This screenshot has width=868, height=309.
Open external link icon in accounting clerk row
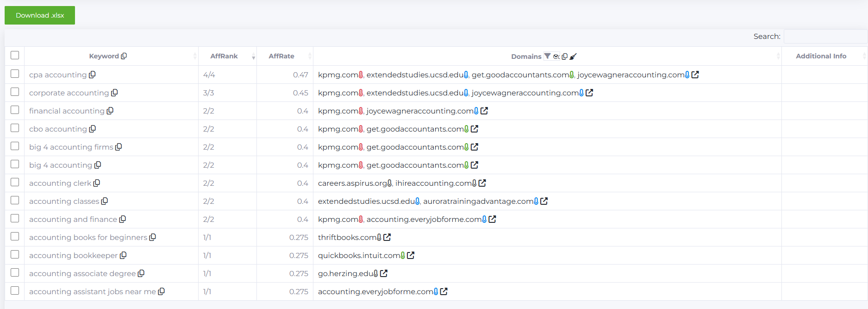(482, 183)
